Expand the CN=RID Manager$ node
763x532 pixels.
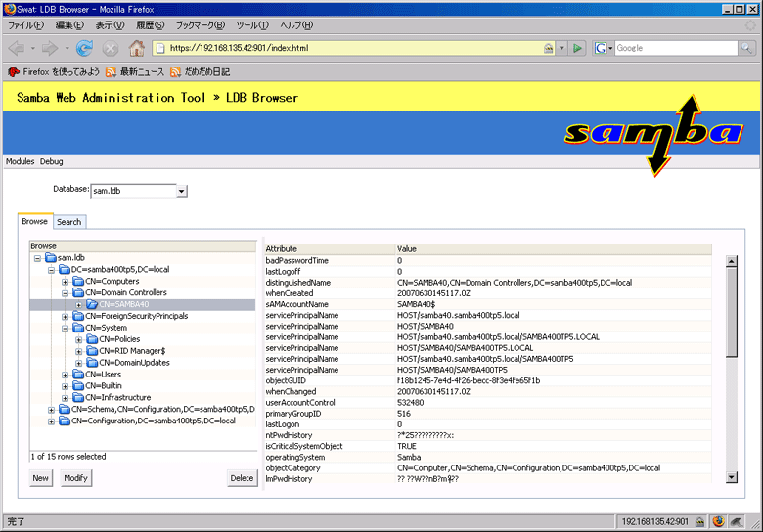point(78,352)
